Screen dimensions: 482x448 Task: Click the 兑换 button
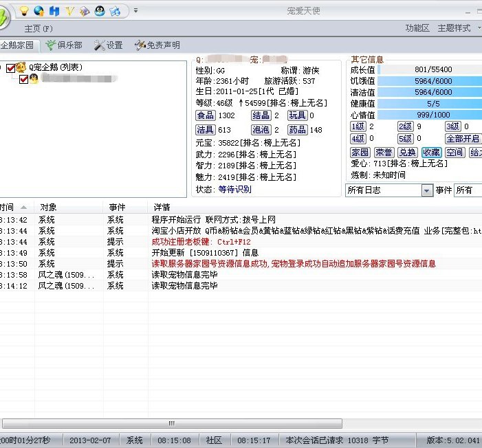(x=408, y=153)
